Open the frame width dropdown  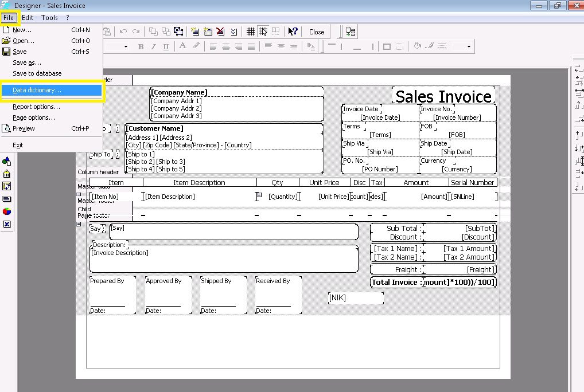point(469,46)
